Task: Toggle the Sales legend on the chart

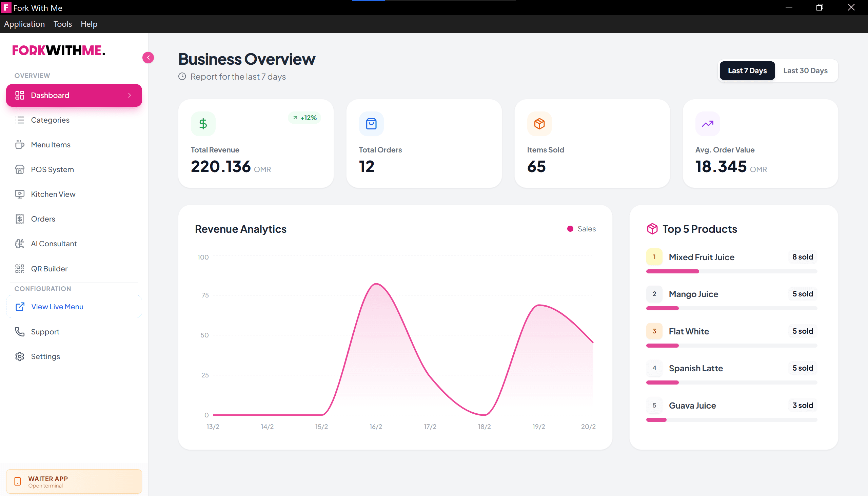Action: (581, 229)
